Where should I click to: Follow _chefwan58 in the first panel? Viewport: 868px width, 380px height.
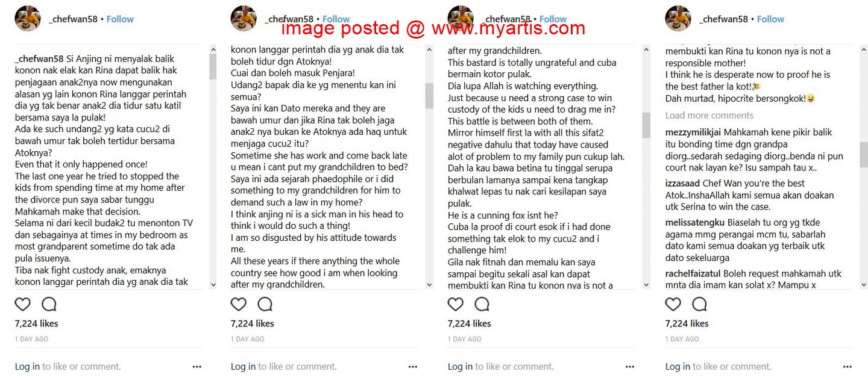pos(120,19)
